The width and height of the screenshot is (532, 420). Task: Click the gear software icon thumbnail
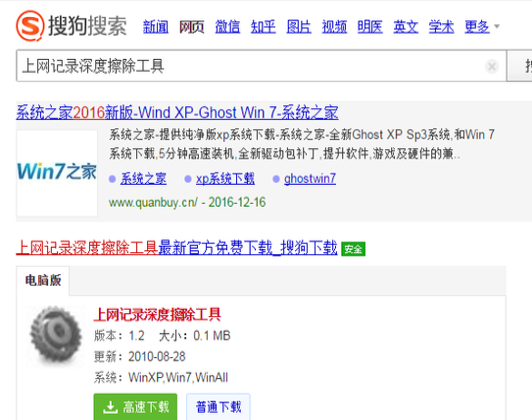(56, 335)
